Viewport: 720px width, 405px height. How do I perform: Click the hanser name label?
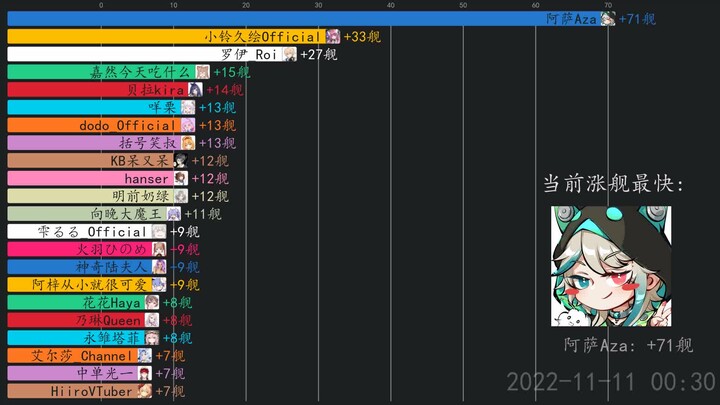tap(146, 179)
